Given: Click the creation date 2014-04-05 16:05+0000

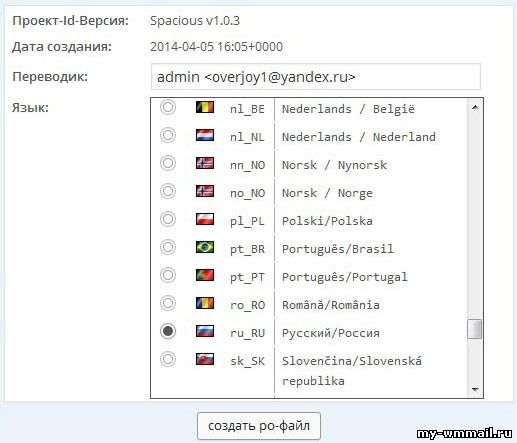Looking at the screenshot, I should click(216, 47).
